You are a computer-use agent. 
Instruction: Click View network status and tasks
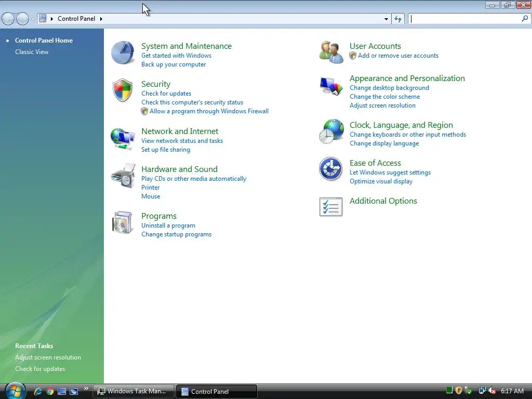coord(182,141)
